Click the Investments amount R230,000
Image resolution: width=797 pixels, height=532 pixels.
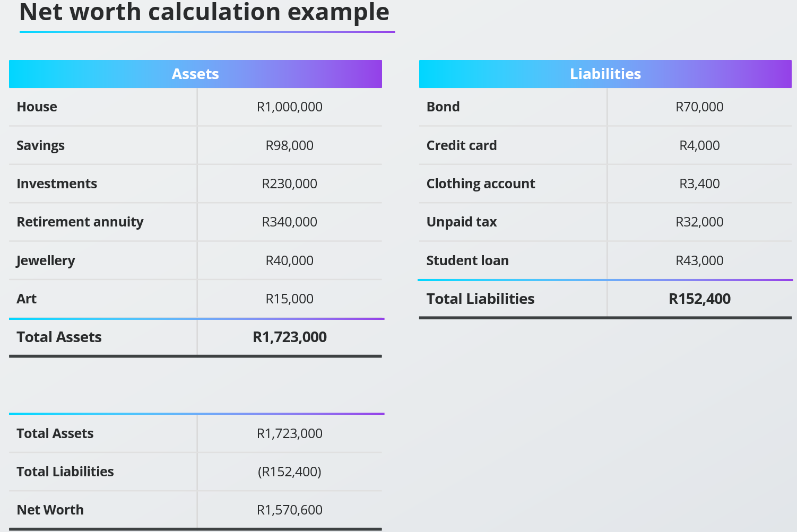290,184
